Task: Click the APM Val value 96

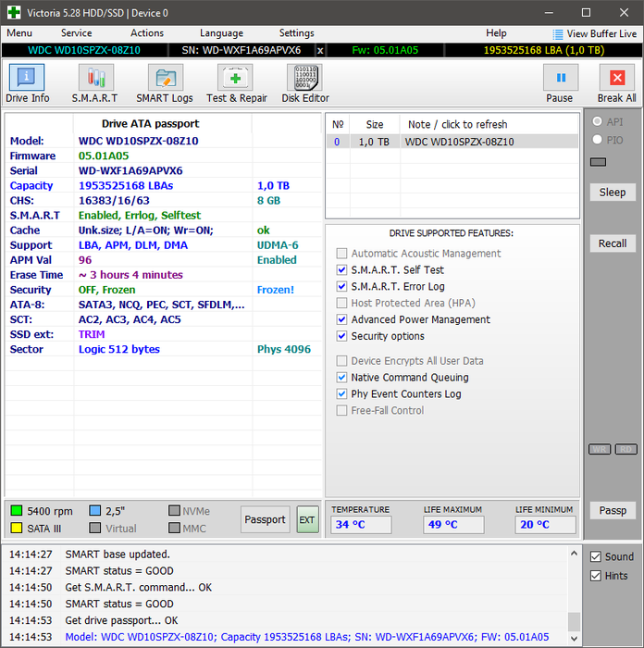Action: (85, 260)
